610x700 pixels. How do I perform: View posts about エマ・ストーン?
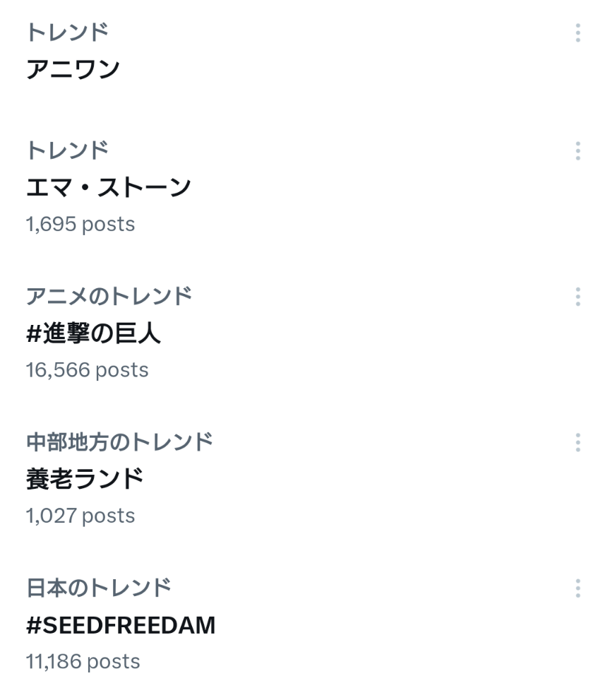point(109,188)
